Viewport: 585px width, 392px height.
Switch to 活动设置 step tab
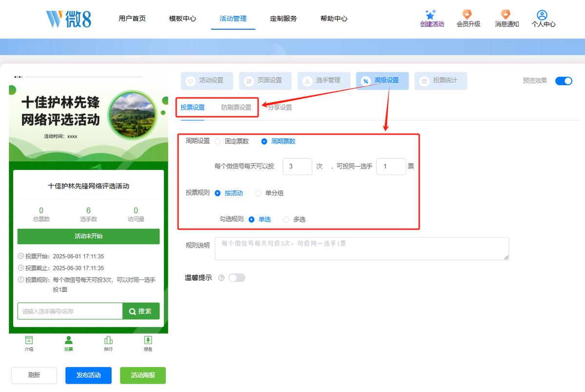(x=207, y=81)
